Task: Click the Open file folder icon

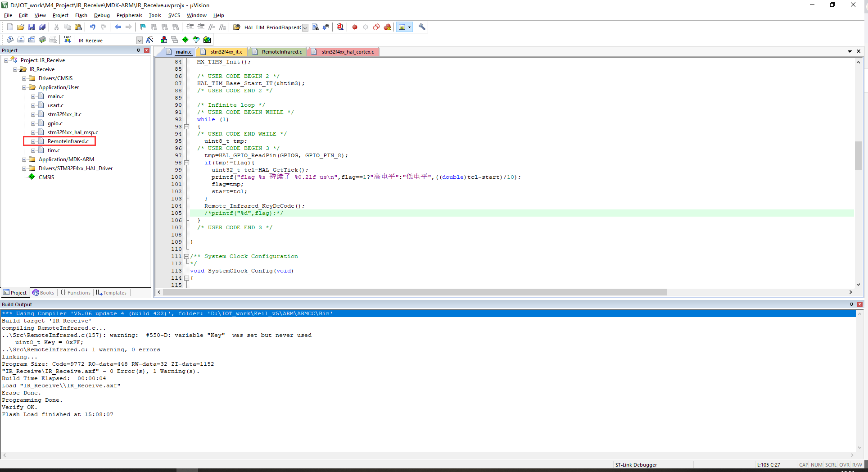Action: coord(21,27)
